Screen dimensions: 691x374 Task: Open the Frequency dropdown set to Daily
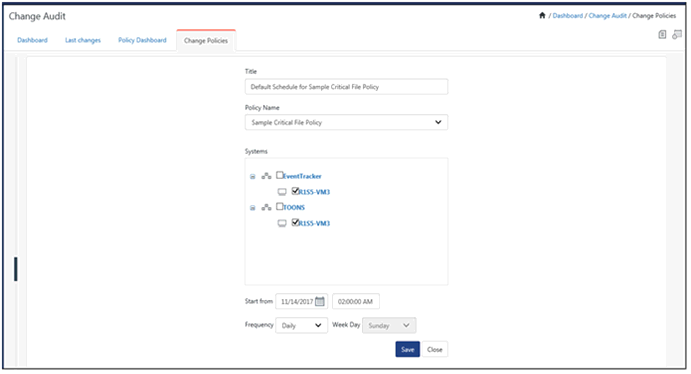(x=301, y=326)
